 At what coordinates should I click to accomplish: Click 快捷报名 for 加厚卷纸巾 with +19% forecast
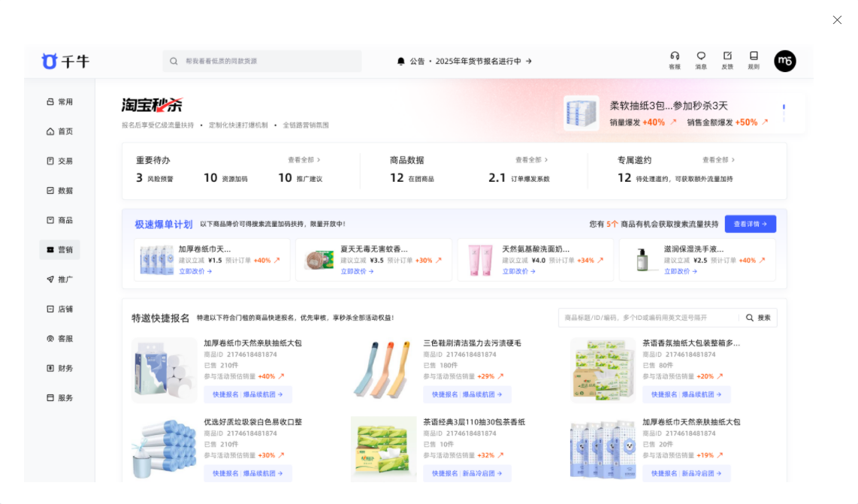coord(663,473)
